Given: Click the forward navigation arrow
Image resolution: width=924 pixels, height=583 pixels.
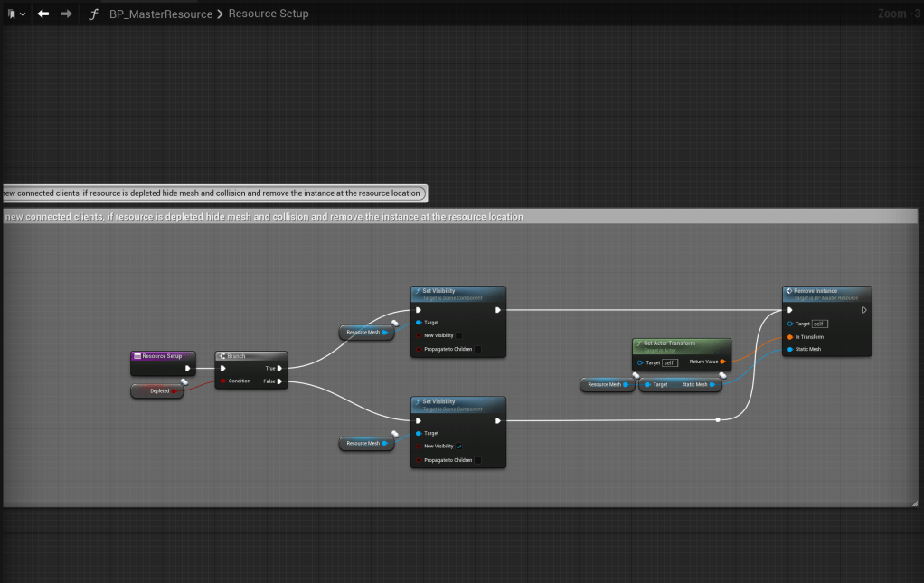Looking at the screenshot, I should [66, 14].
